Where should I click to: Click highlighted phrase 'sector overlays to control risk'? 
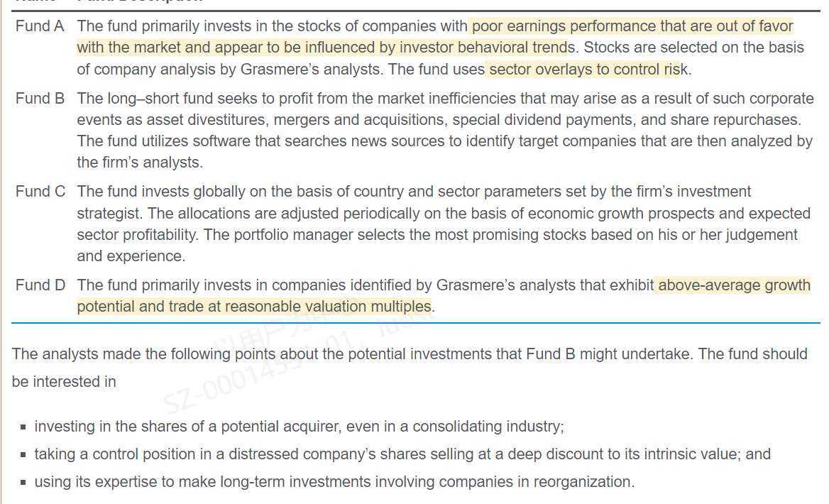[x=583, y=70]
